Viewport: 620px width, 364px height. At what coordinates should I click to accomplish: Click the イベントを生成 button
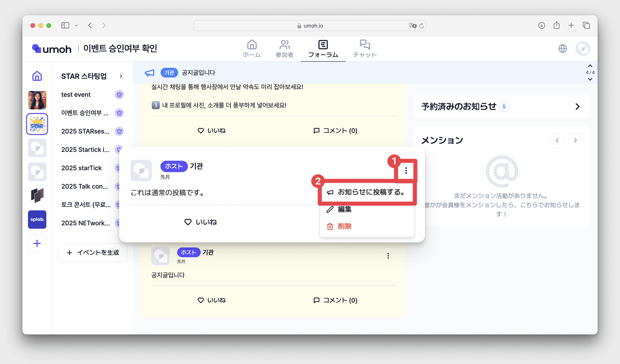(x=93, y=252)
